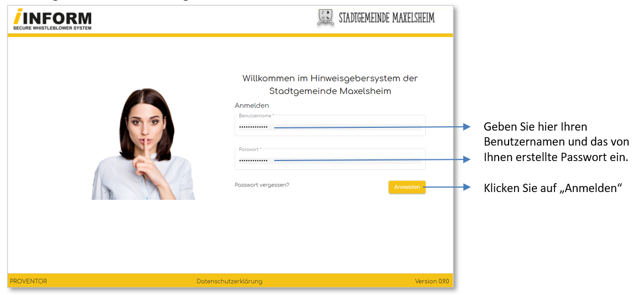Viewport: 644px width, 295px height.
Task: Click the Willkommen im Hinweisgebersystem heading
Action: [x=330, y=85]
